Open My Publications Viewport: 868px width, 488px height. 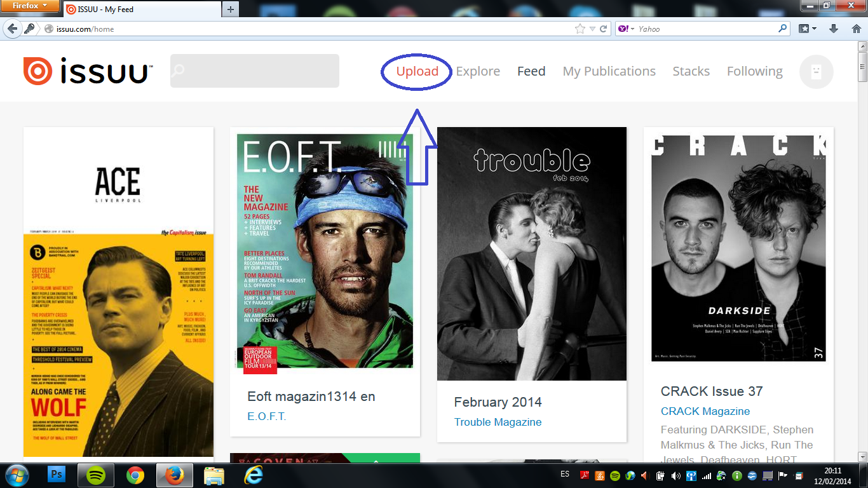[x=609, y=71]
